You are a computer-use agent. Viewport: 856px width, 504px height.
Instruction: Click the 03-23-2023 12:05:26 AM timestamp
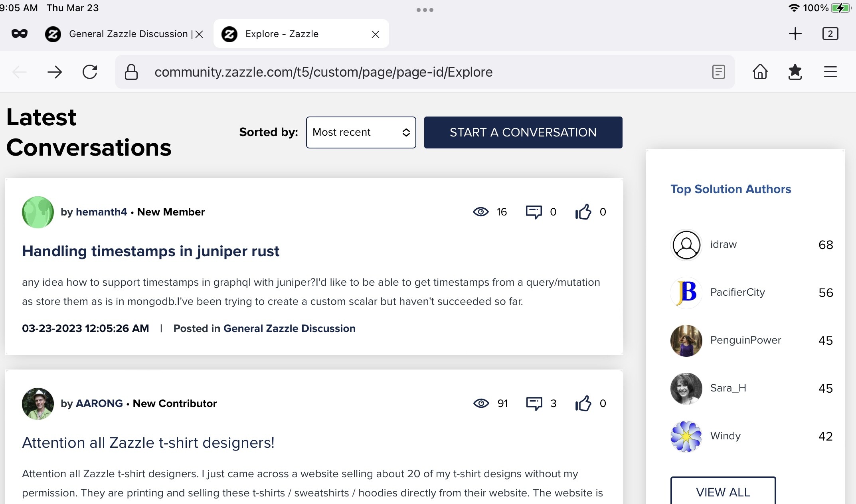[x=85, y=328]
